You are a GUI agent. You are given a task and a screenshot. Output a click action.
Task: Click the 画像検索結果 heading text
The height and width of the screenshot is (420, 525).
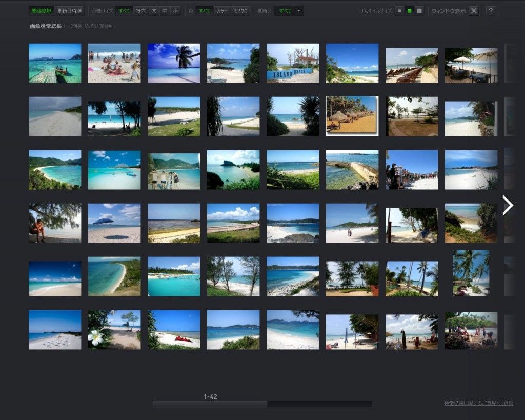45,26
